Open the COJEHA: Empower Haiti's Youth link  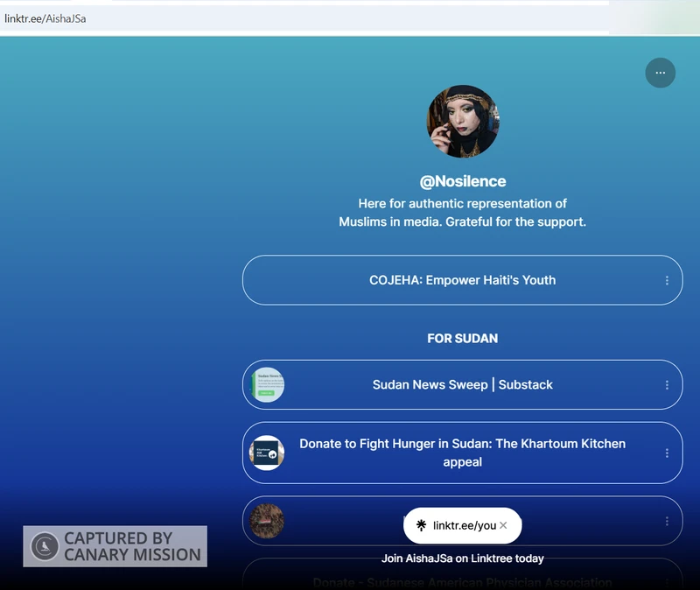click(463, 280)
